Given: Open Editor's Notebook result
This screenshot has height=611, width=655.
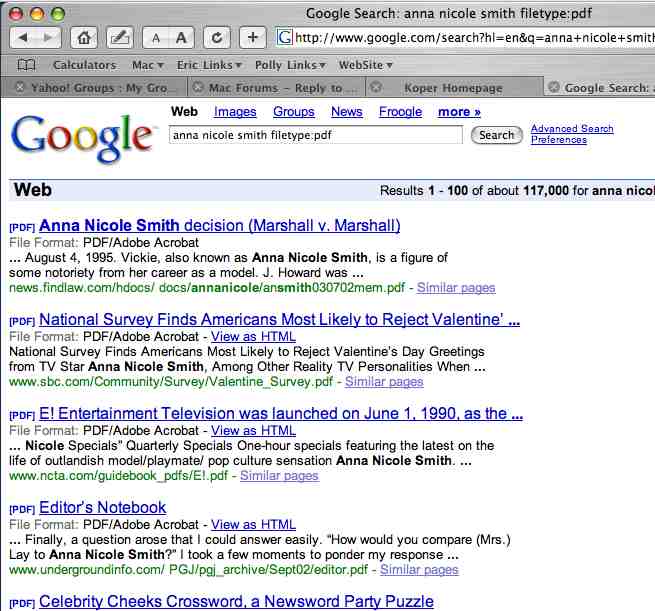Looking at the screenshot, I should (102, 507).
